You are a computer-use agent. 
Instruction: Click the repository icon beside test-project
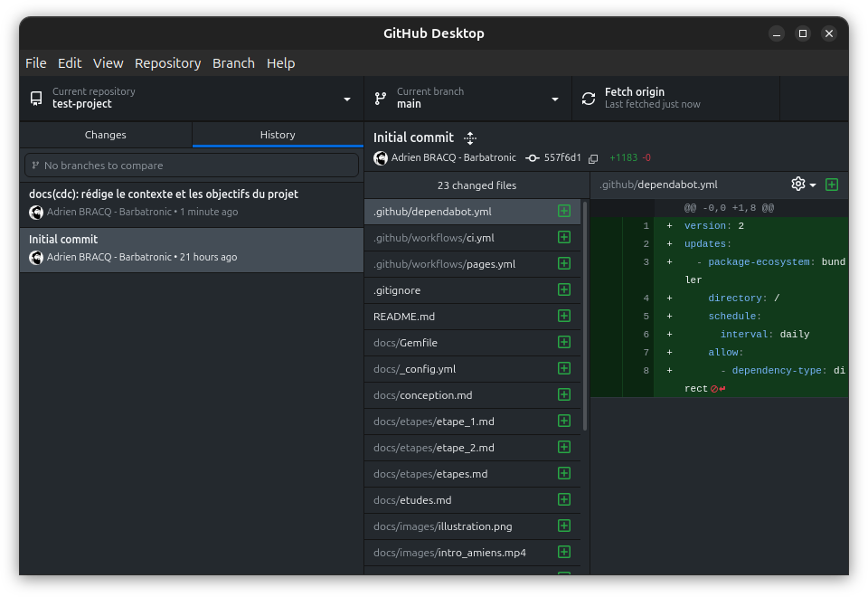(x=36, y=99)
